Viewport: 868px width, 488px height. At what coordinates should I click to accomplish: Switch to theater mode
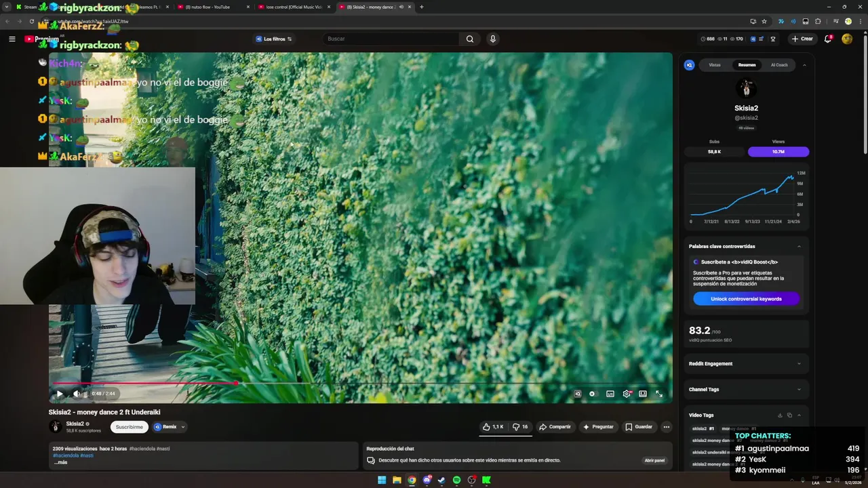click(x=643, y=394)
